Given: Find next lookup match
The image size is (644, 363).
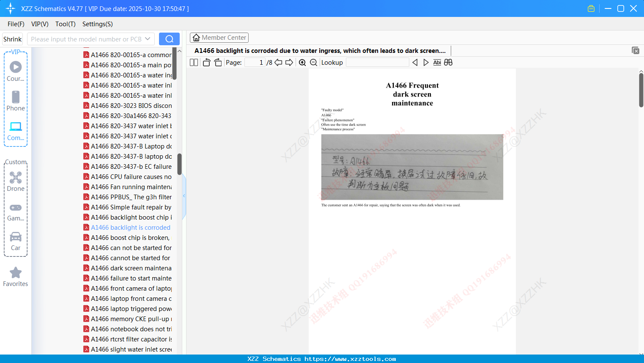Looking at the screenshot, I should [426, 62].
